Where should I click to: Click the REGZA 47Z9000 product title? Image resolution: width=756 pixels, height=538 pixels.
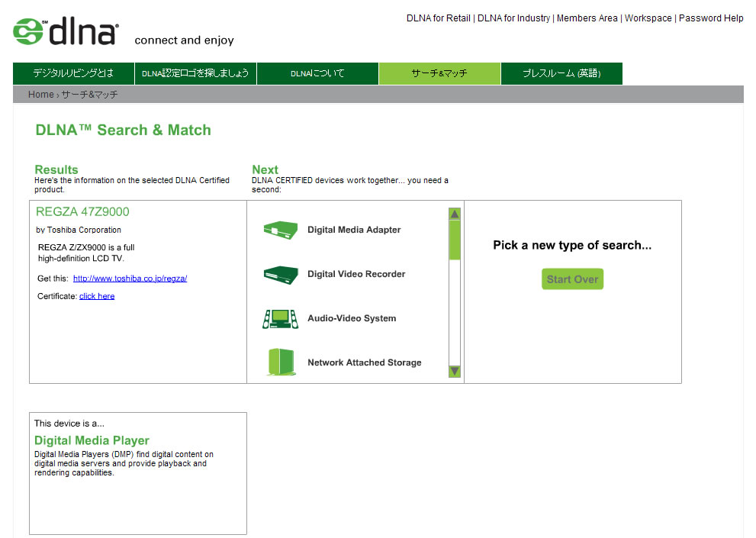[82, 212]
